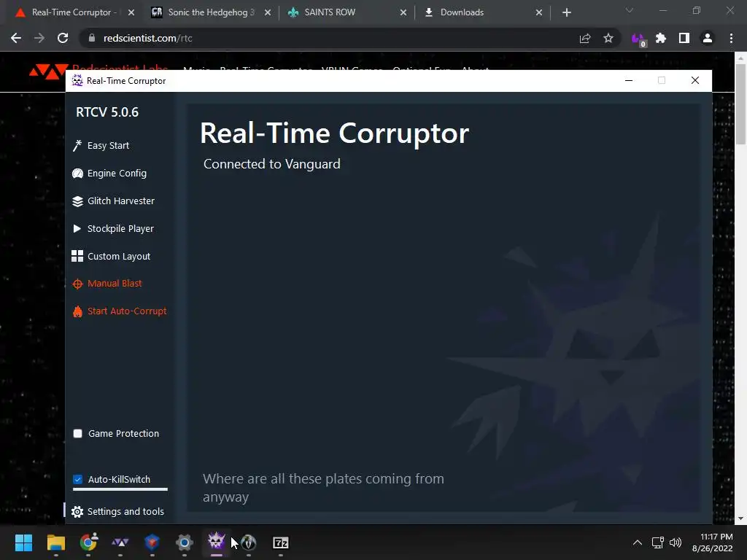Click the Start Auto-Corrupt flame icon
This screenshot has width=747, height=560.
77,312
